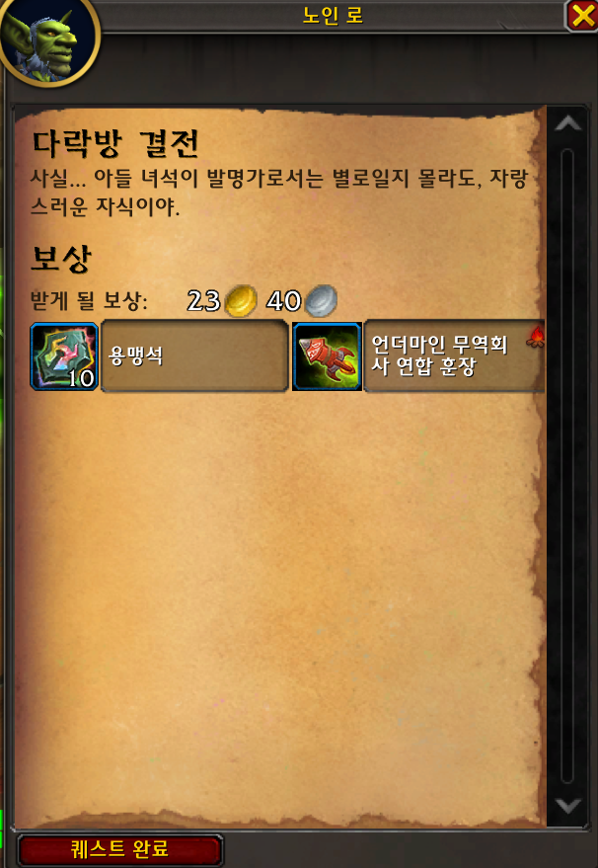Click the scroll down arrow
The width and height of the screenshot is (598, 868).
(x=568, y=806)
